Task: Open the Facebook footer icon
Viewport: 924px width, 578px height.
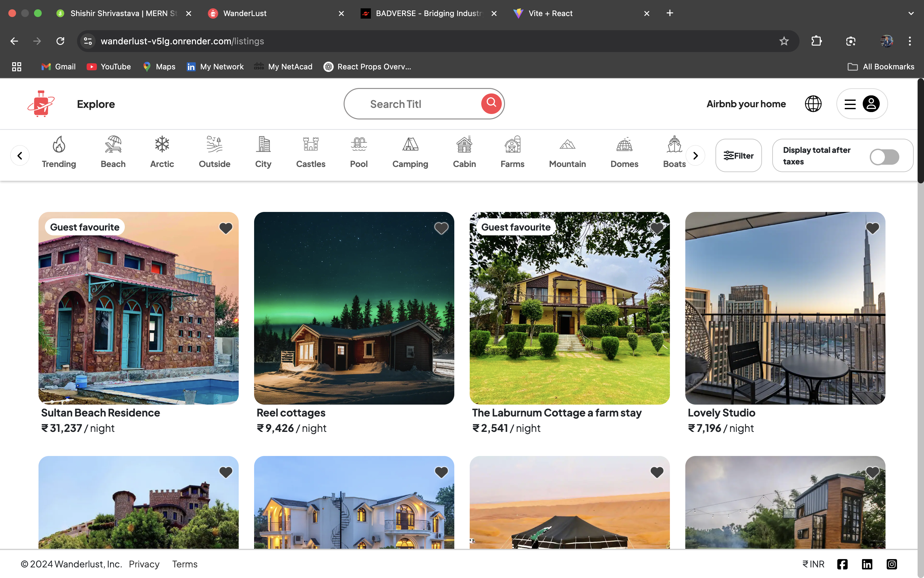Action: (842, 564)
